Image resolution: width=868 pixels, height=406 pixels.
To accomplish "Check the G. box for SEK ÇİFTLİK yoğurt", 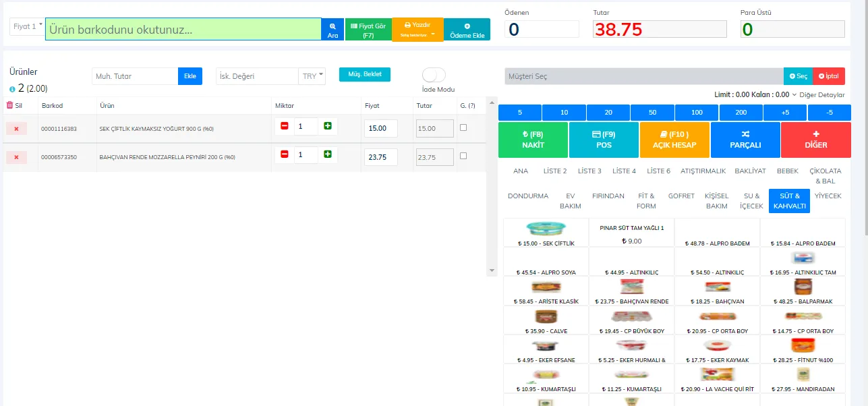I will tap(463, 127).
